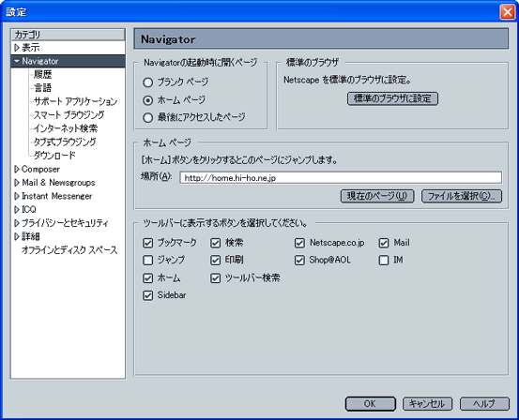The width and height of the screenshot is (519, 420).
Task: Expand the ICQ category triangle
Action: coord(17,209)
